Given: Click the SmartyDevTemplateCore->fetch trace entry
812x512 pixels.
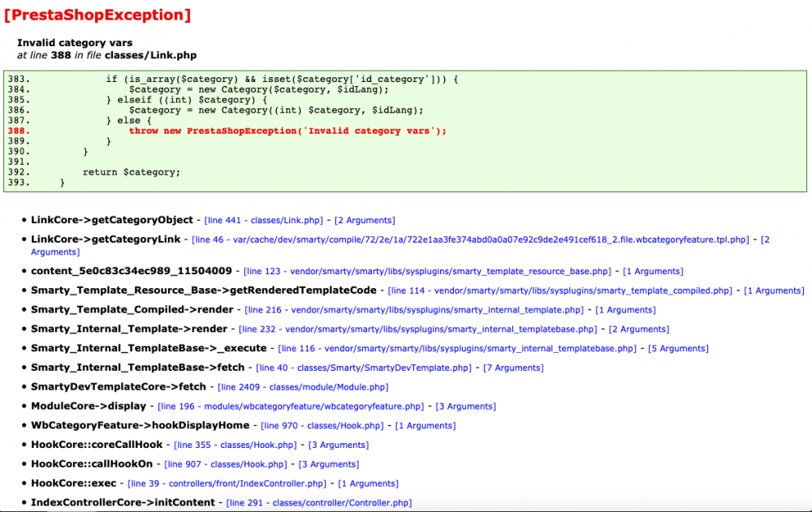Looking at the screenshot, I should 119,387.
